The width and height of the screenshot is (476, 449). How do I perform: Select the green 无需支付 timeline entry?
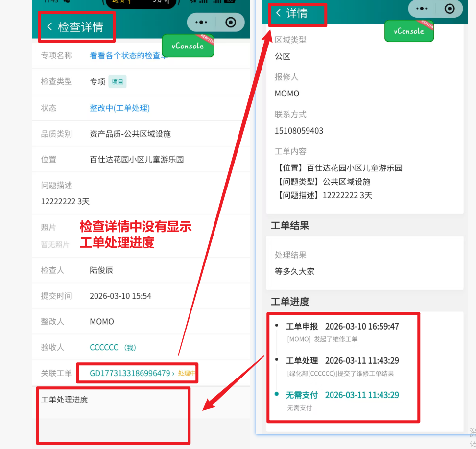302,395
